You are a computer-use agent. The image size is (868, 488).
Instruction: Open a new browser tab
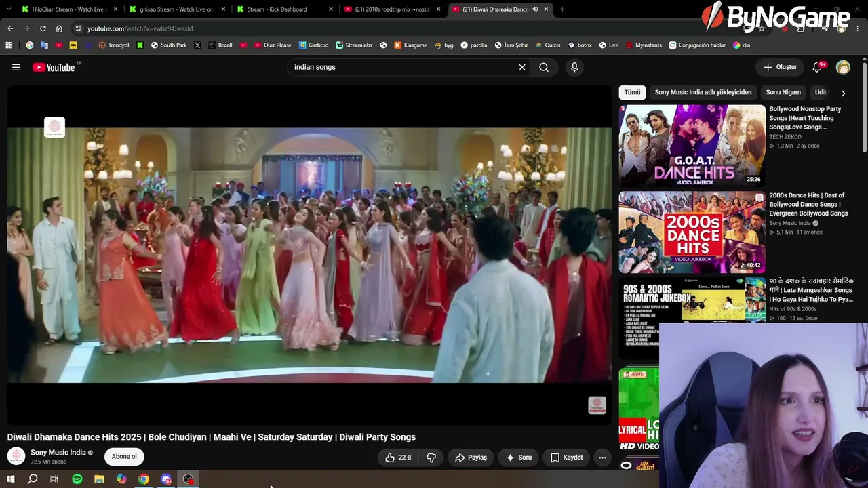coord(562,9)
